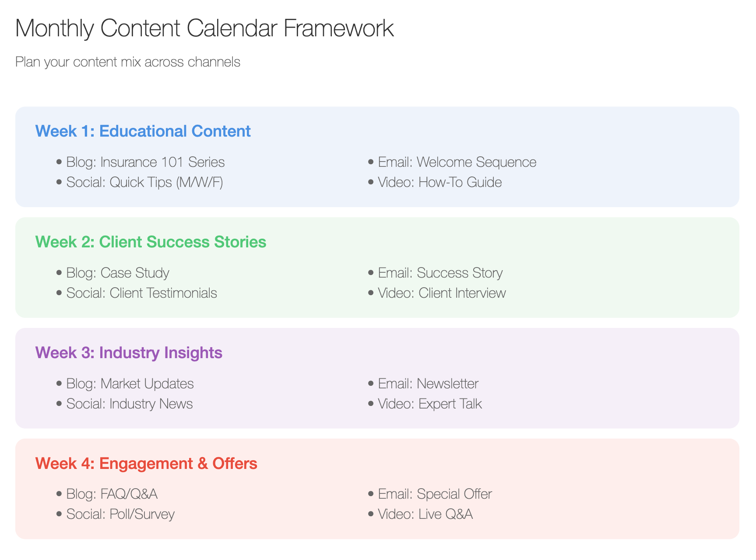
Task: Select Blog: Market Updates item
Action: (x=130, y=384)
